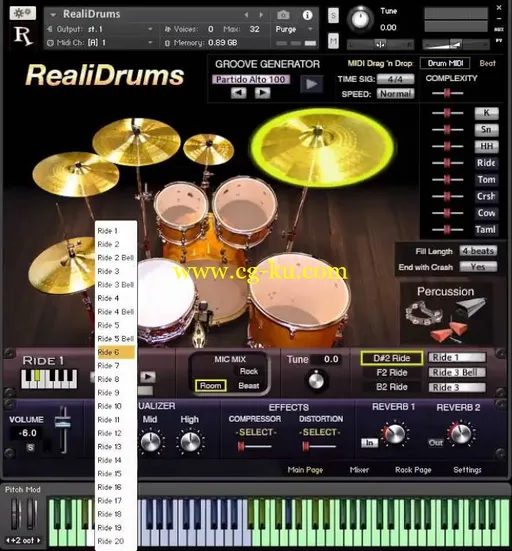Choose Ride 6 from the ride list
The height and width of the screenshot is (551, 512).
(116, 352)
